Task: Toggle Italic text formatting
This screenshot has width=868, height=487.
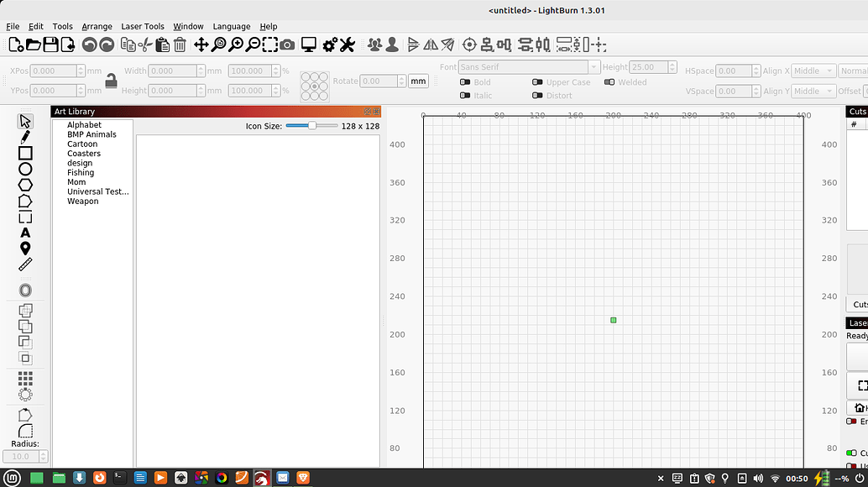Action: 463,95
